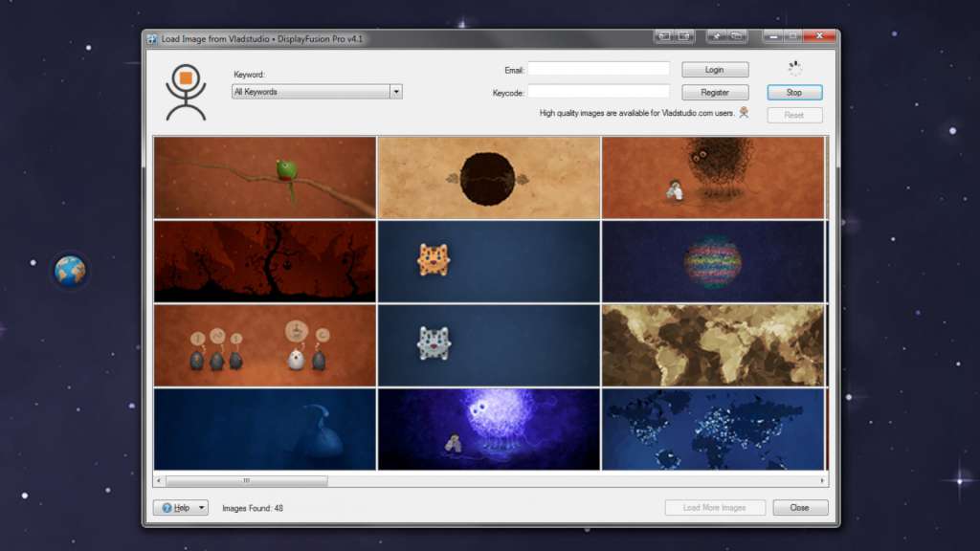Close the Load Image dialog via Close button
The image size is (980, 551).
click(x=800, y=507)
